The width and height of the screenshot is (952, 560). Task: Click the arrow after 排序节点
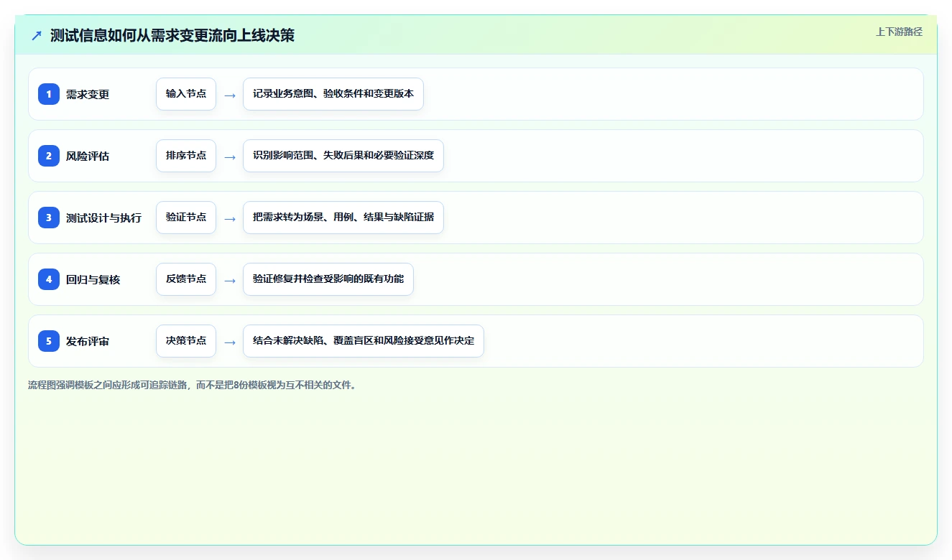point(230,157)
